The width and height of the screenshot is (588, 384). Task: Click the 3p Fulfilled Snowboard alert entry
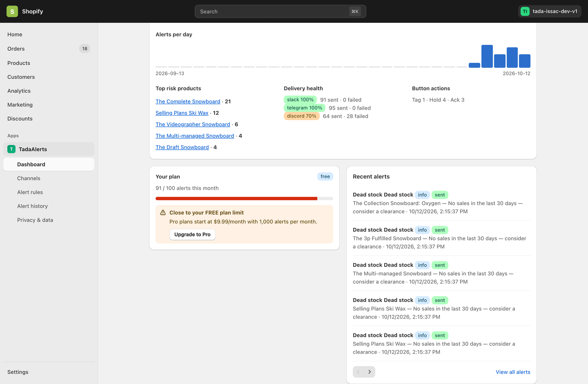441,238
